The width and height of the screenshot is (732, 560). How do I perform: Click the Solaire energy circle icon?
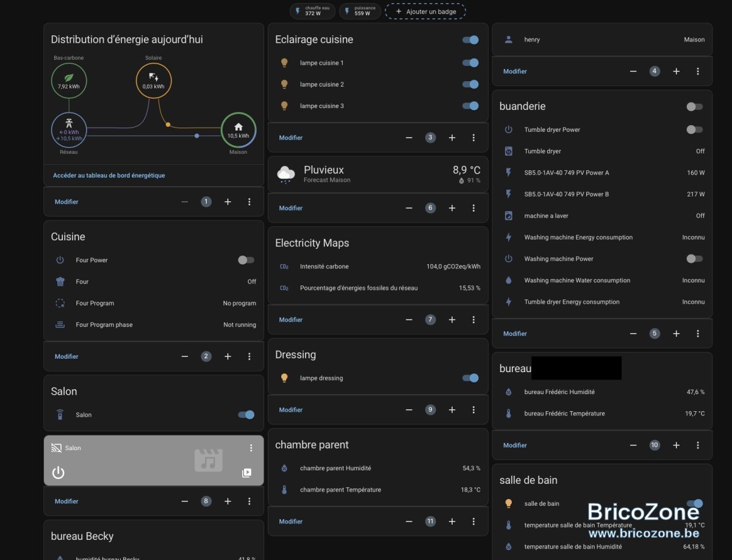pos(154,81)
